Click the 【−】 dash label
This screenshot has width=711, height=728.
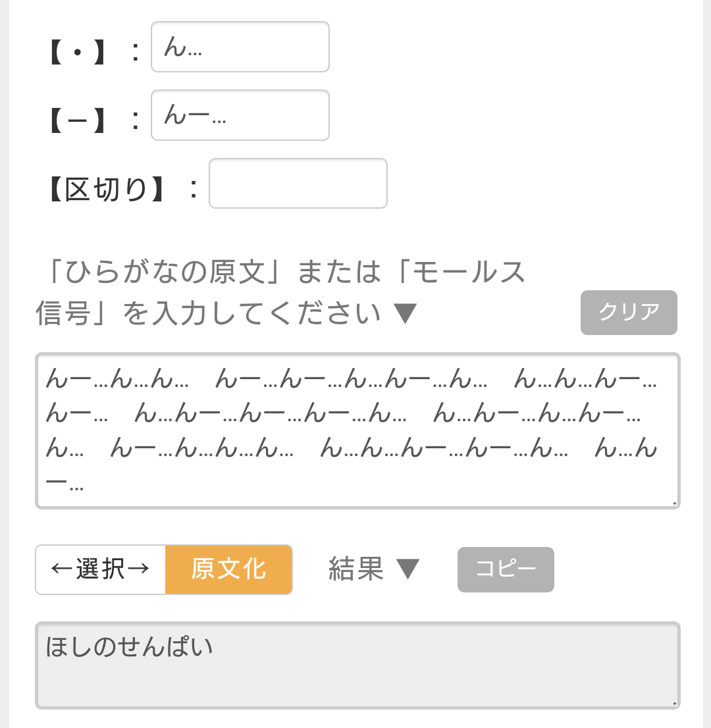(78, 119)
